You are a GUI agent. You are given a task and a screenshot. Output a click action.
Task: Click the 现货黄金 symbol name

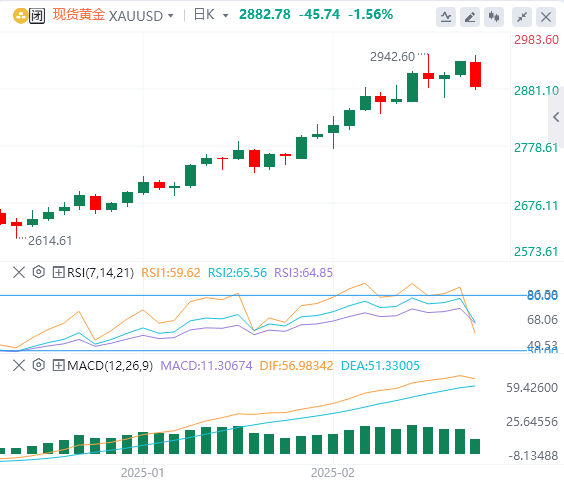click(79, 15)
